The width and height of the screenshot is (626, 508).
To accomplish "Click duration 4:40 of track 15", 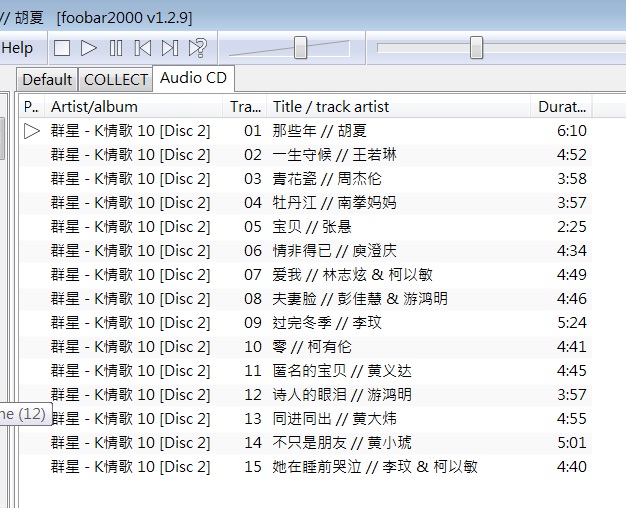I will point(572,466).
